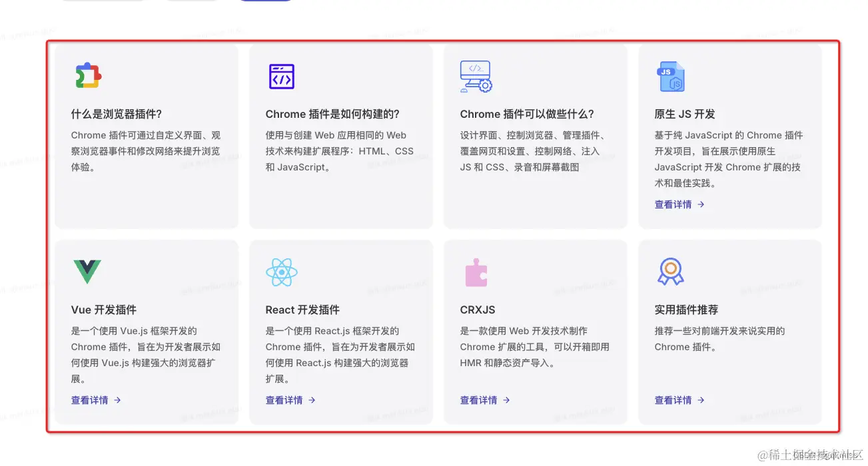Image resolution: width=868 pixels, height=466 pixels.
Task: Click the heading Vue 开发插件
Action: 104,310
